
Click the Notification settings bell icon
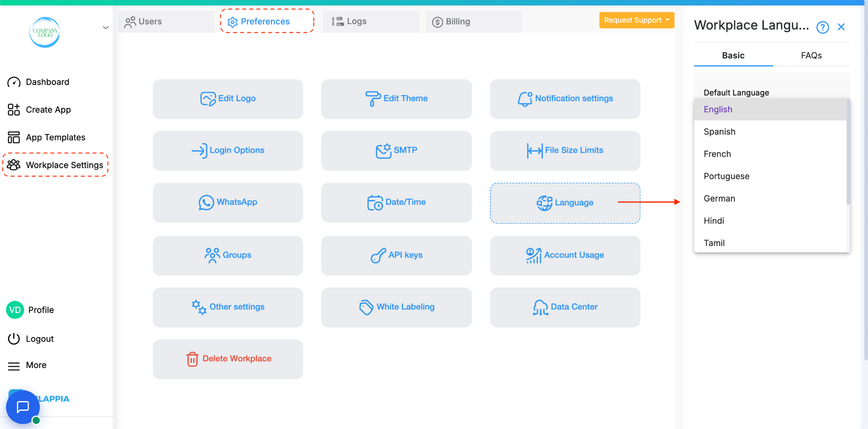[525, 99]
